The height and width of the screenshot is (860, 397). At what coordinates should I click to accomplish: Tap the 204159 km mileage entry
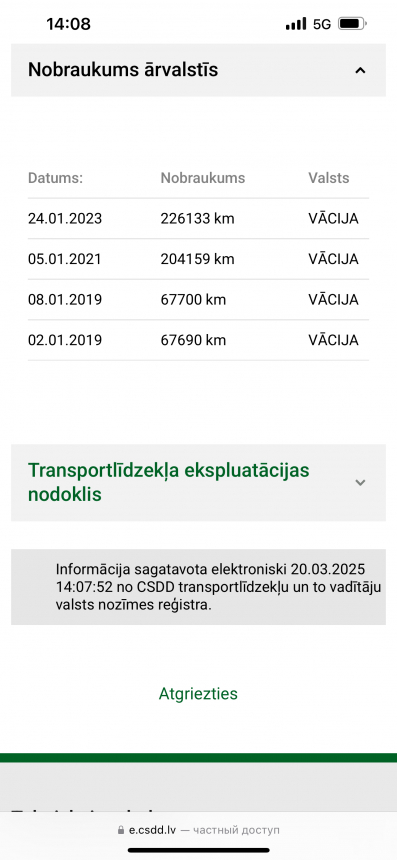click(x=197, y=259)
